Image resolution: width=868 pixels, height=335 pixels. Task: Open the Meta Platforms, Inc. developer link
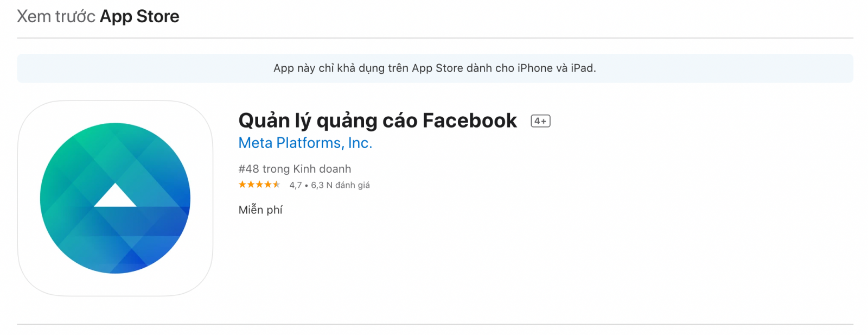pyautogui.click(x=305, y=143)
